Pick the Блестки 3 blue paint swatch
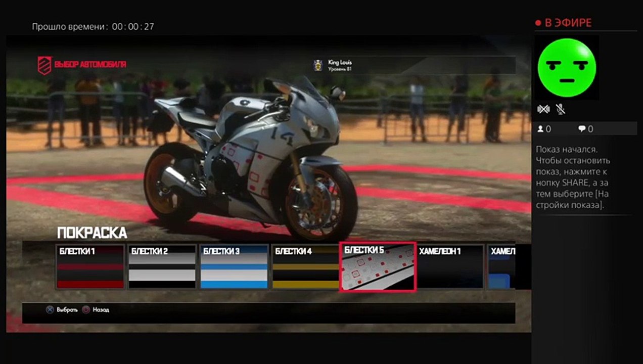 [x=234, y=266]
